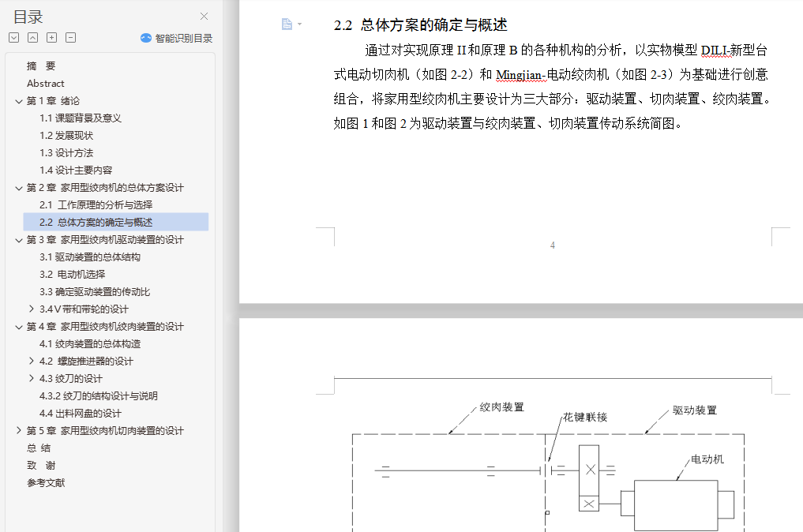803x532 pixels.
Task: Click the minus outline icon under 目录
Action: click(71, 37)
